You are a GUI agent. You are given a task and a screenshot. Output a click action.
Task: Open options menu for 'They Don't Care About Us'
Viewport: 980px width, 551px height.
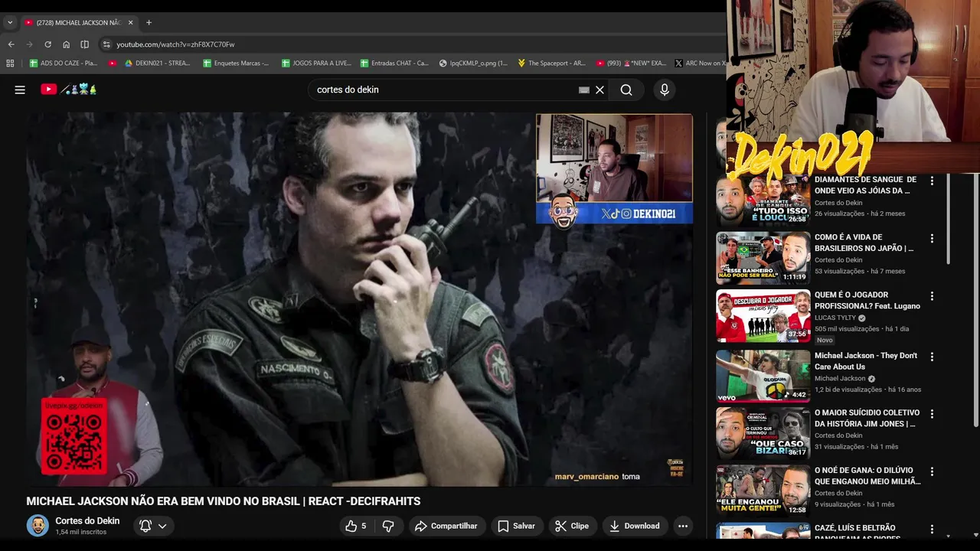[932, 357]
